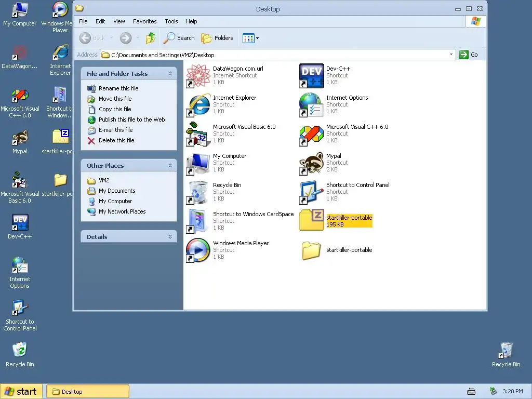Screen dimensions: 532x399
Task: Open the View menu
Action: [119, 21]
